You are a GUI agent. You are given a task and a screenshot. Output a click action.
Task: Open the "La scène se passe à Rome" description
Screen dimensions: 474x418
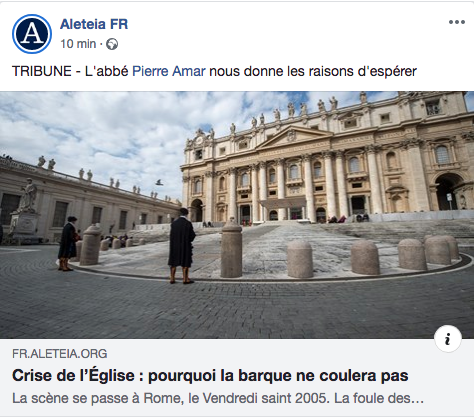click(x=218, y=398)
